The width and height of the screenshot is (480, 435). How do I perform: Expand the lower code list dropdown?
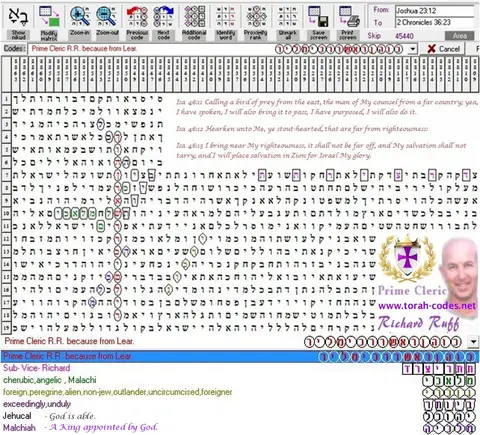click(473, 341)
